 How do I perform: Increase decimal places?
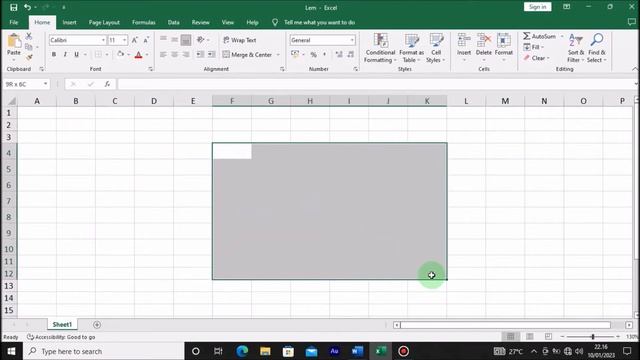(x=339, y=54)
